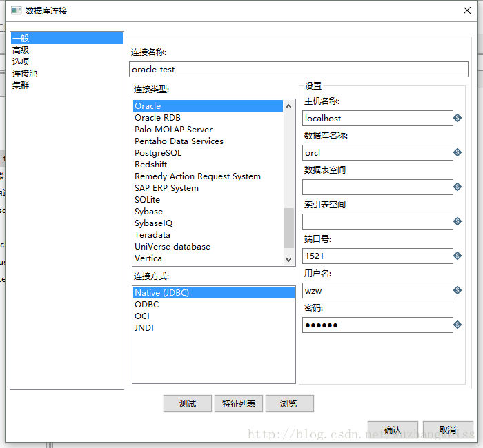Click the username field wzw
This screenshot has height=448, width=483.
pos(377,290)
